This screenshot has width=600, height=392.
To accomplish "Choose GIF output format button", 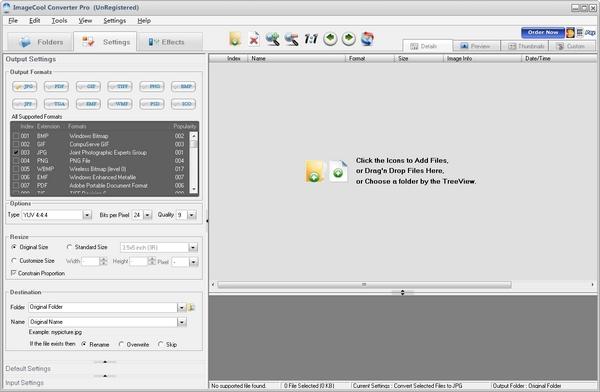I will [x=88, y=87].
